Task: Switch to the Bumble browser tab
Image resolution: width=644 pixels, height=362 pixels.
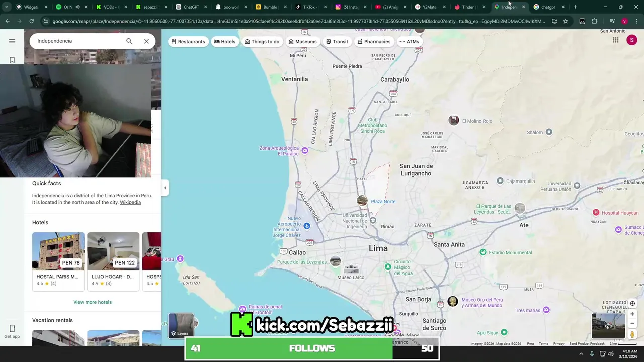Action: click(270, 7)
